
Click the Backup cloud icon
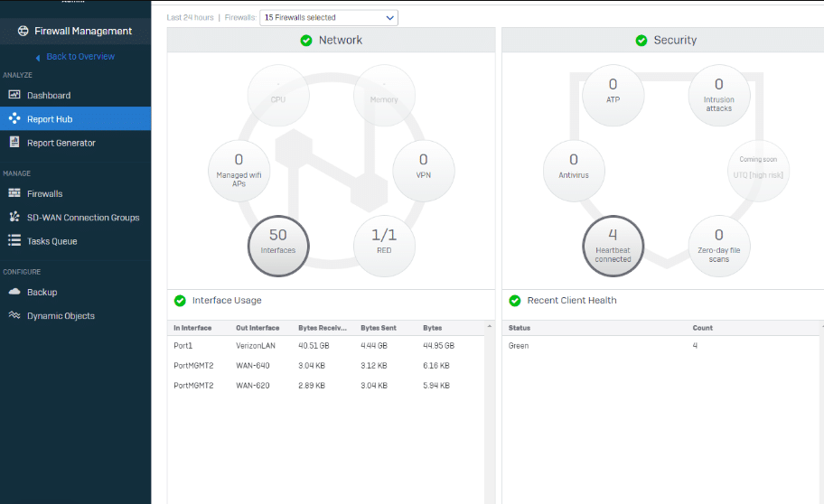14,291
